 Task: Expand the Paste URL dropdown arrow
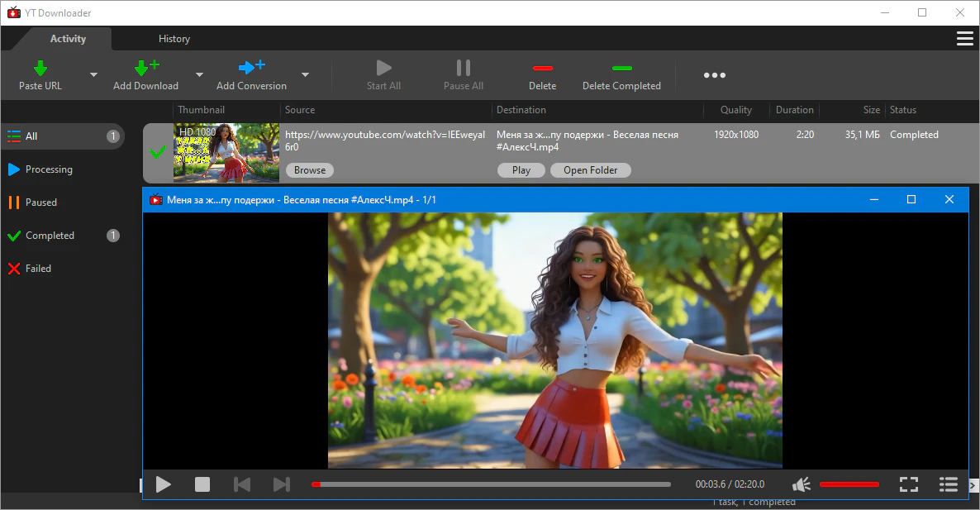93,75
